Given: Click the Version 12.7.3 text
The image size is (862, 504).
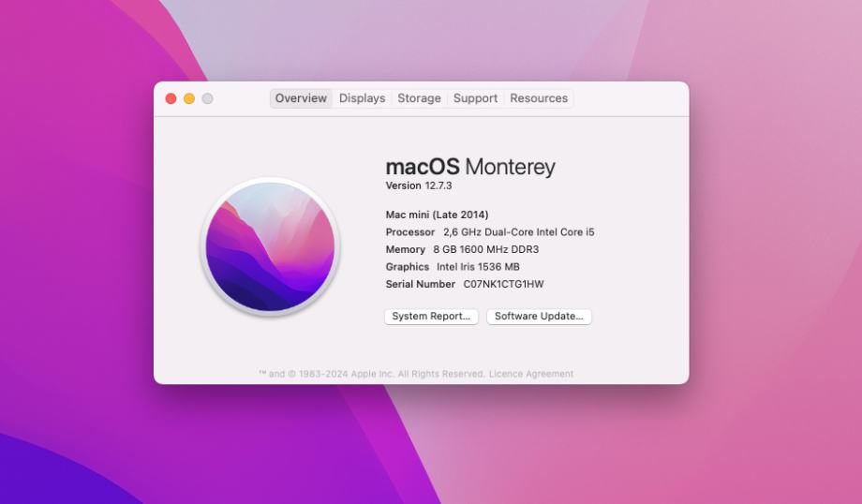Looking at the screenshot, I should pos(419,185).
